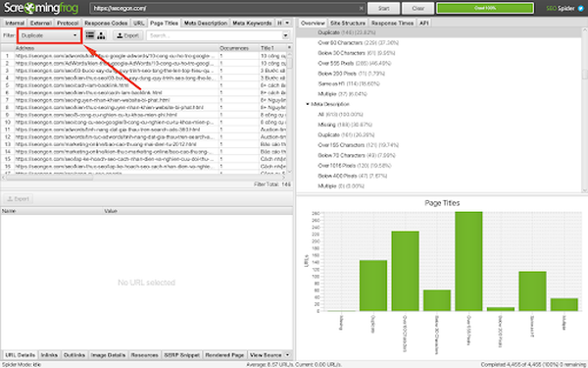Expand the top tabs overflow arrow

click(287, 23)
